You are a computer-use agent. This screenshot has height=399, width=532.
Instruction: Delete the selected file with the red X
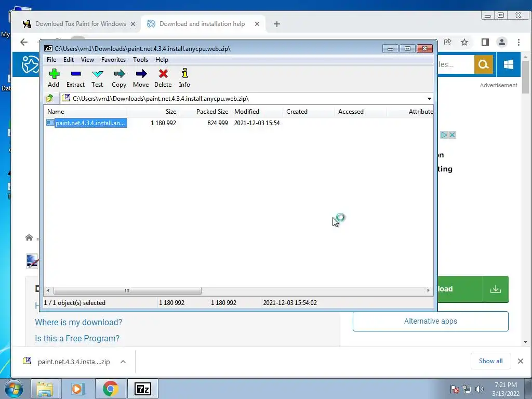click(x=163, y=78)
